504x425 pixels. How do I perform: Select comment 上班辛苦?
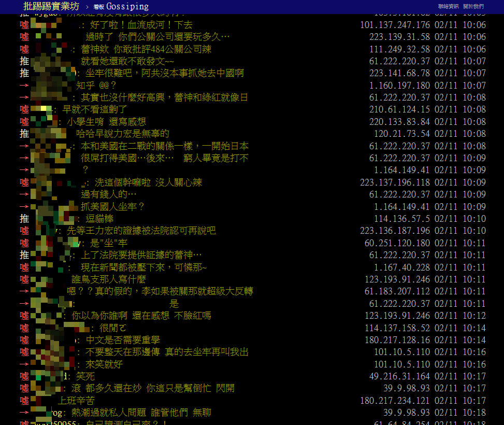click(x=76, y=401)
